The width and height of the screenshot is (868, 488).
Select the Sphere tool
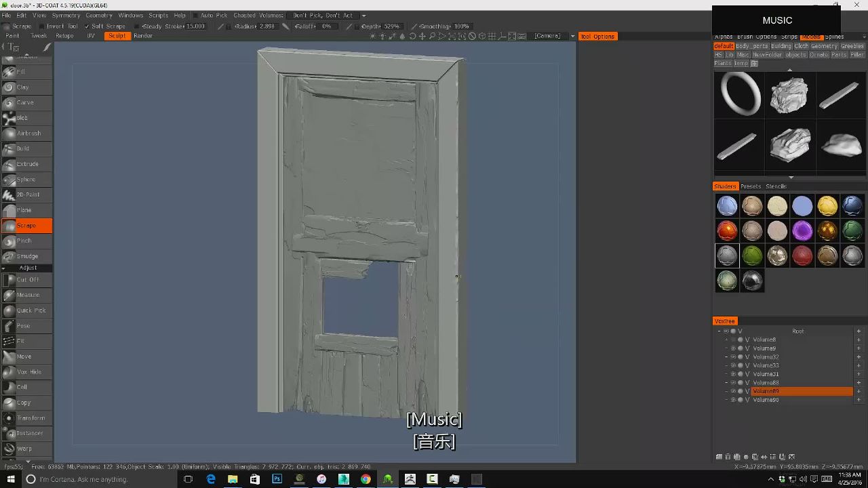click(x=26, y=179)
